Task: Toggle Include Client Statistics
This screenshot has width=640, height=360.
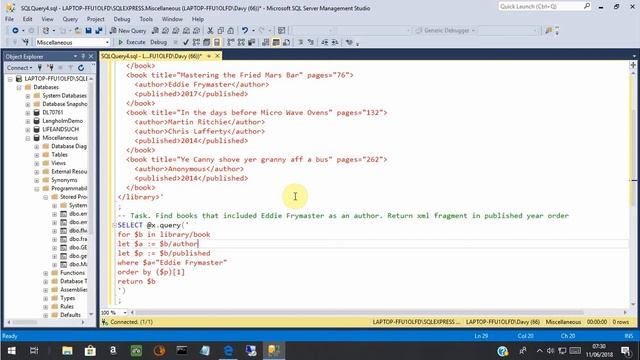Action: click(x=251, y=42)
